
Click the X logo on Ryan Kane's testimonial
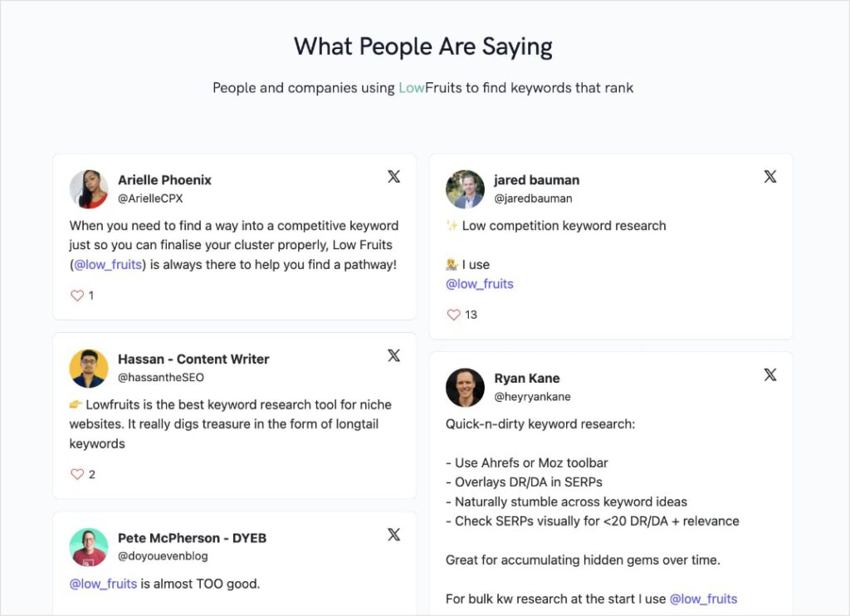[x=770, y=374]
